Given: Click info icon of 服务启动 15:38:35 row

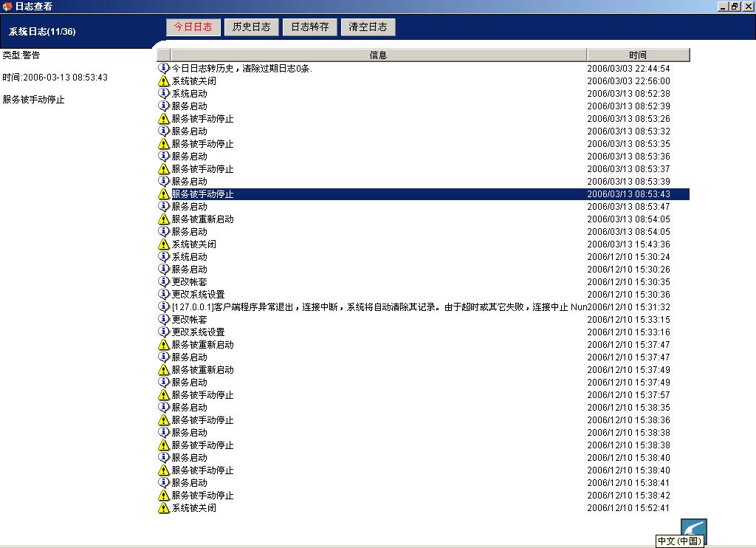Looking at the screenshot, I should [164, 407].
